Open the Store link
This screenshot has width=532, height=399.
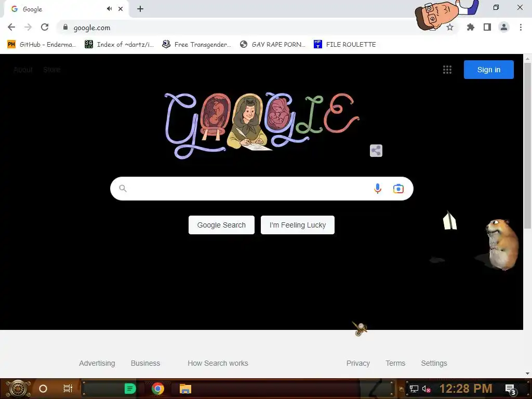[x=52, y=70]
